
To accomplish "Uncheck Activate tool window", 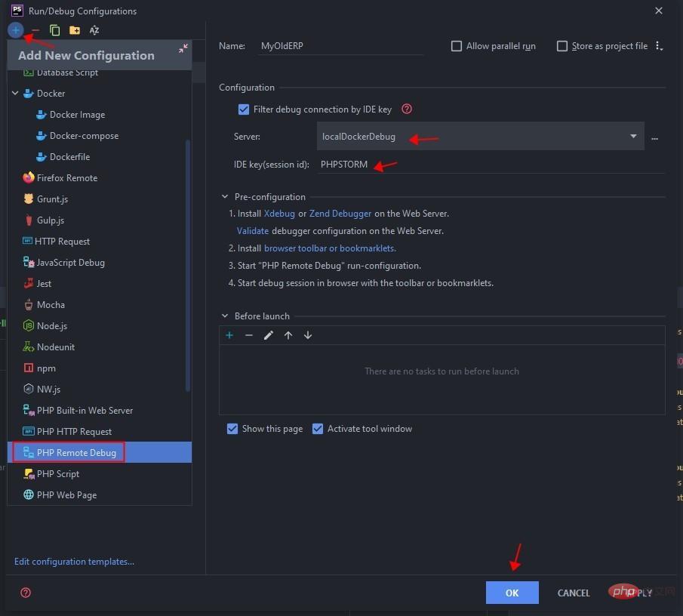I will 318,429.
